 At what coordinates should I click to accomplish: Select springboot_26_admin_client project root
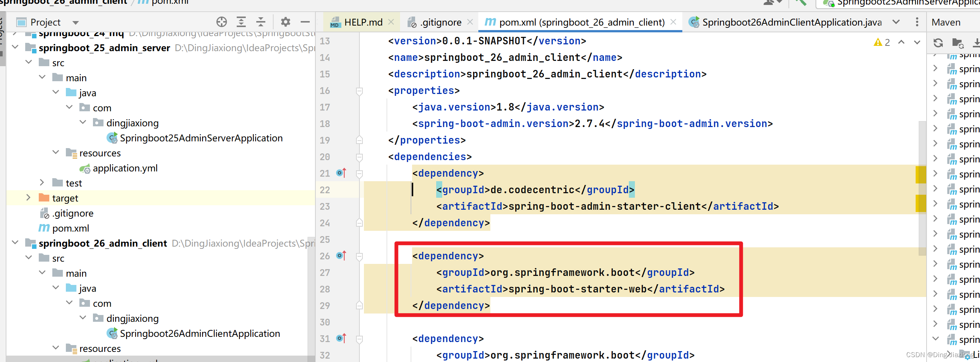tap(103, 243)
